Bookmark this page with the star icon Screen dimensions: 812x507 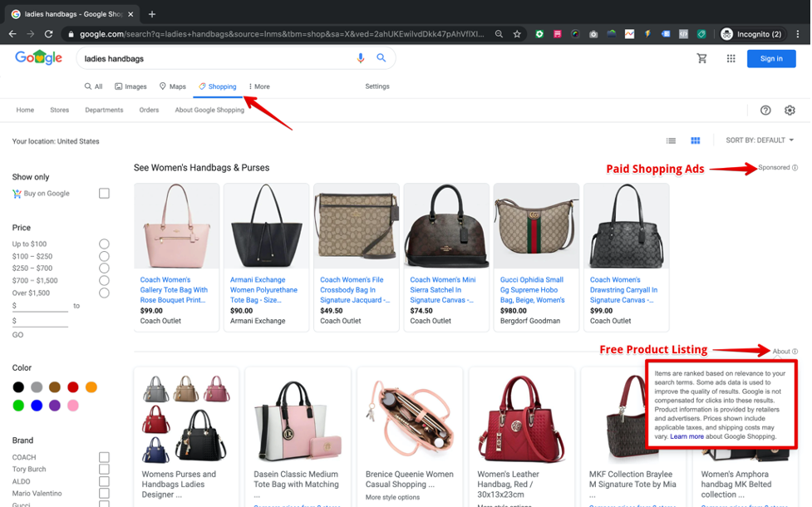pyautogui.click(x=517, y=34)
